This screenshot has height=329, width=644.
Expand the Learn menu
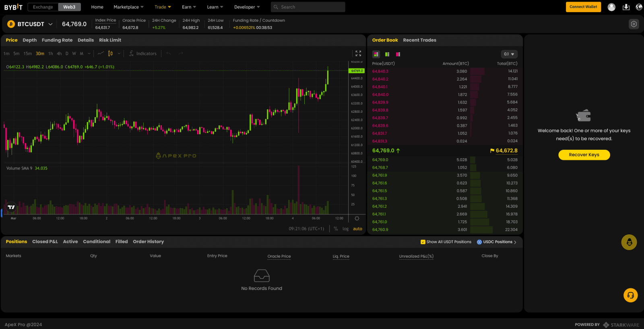tap(215, 7)
